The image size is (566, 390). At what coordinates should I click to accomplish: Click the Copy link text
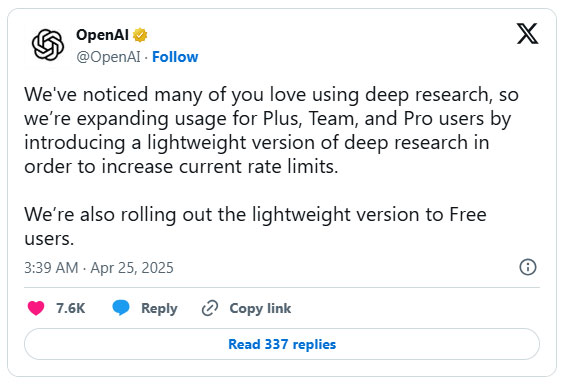click(260, 308)
